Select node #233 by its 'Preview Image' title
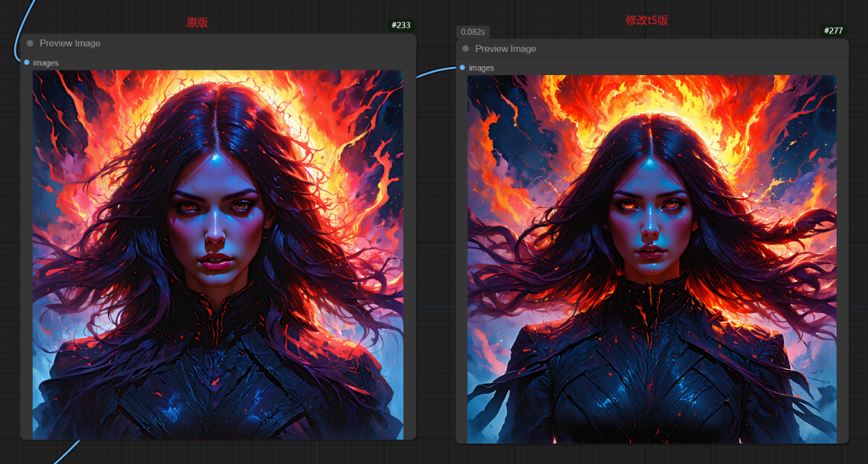 [x=70, y=43]
